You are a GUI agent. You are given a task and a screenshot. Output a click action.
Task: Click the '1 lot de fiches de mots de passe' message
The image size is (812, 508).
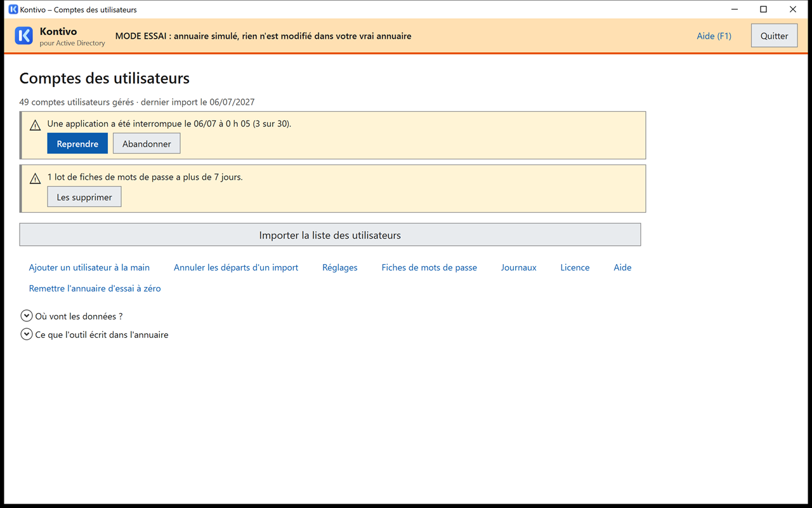pyautogui.click(x=145, y=177)
